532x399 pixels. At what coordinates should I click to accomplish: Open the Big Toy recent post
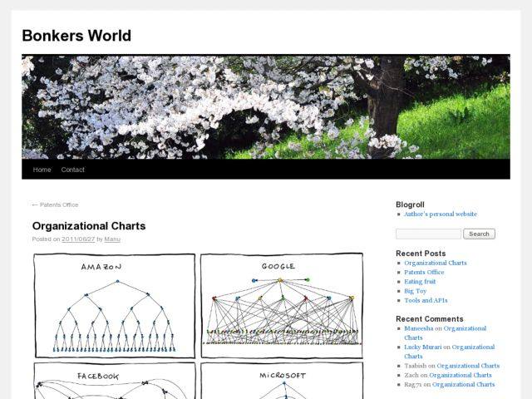click(415, 291)
